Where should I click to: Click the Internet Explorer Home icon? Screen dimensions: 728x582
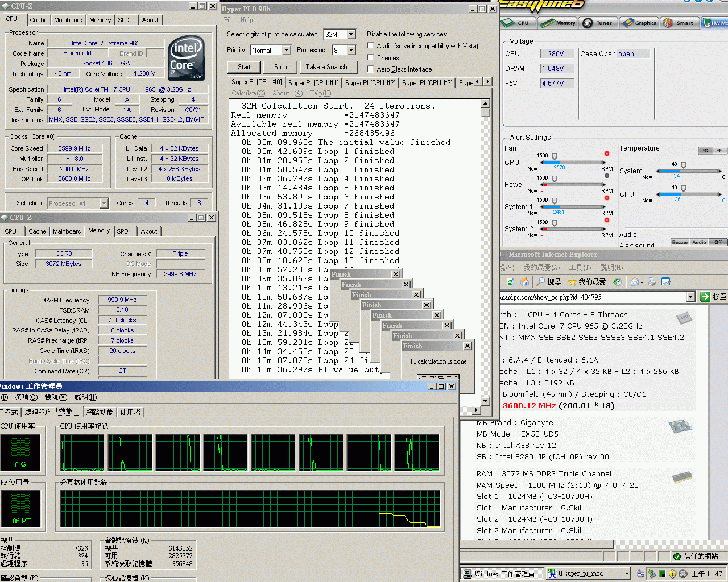pyautogui.click(x=524, y=282)
